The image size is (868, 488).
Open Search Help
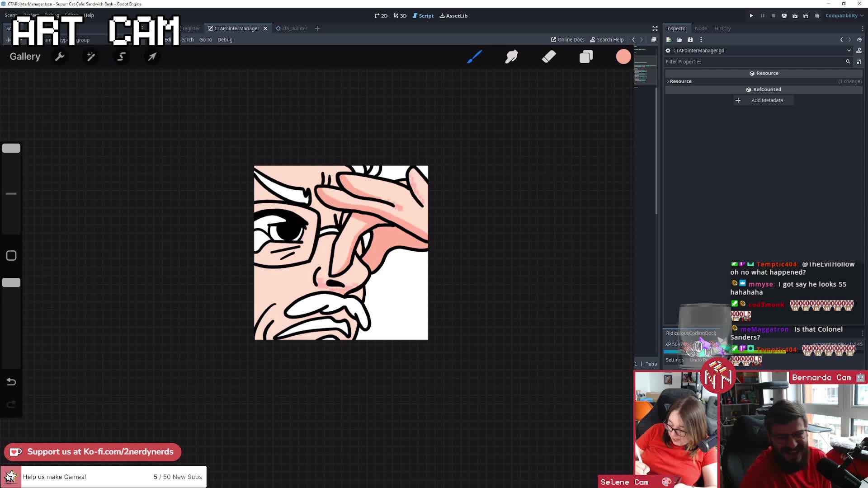(x=607, y=40)
